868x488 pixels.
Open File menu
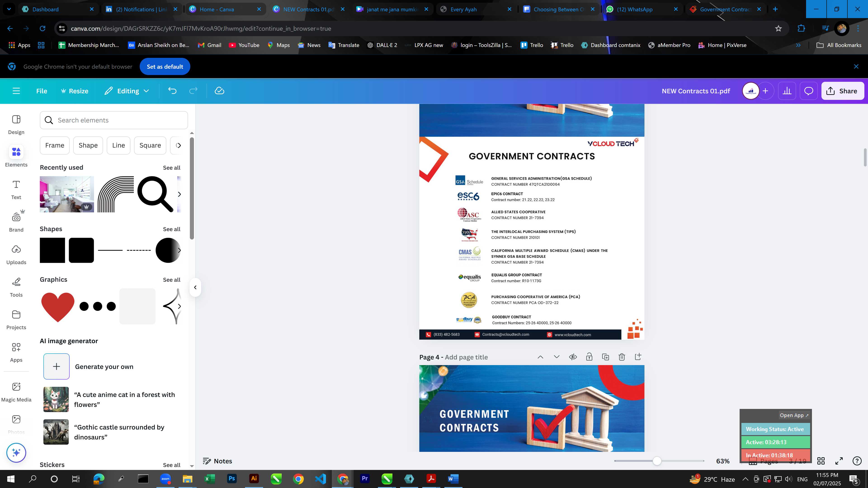(x=42, y=91)
